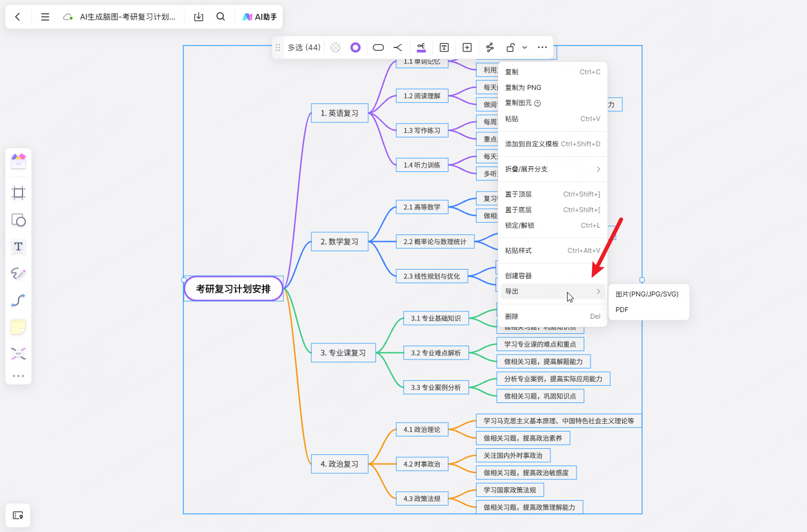Viewport: 807px width, 532px height.
Task: Select node 2.3 线性规划与优化
Action: click(431, 276)
